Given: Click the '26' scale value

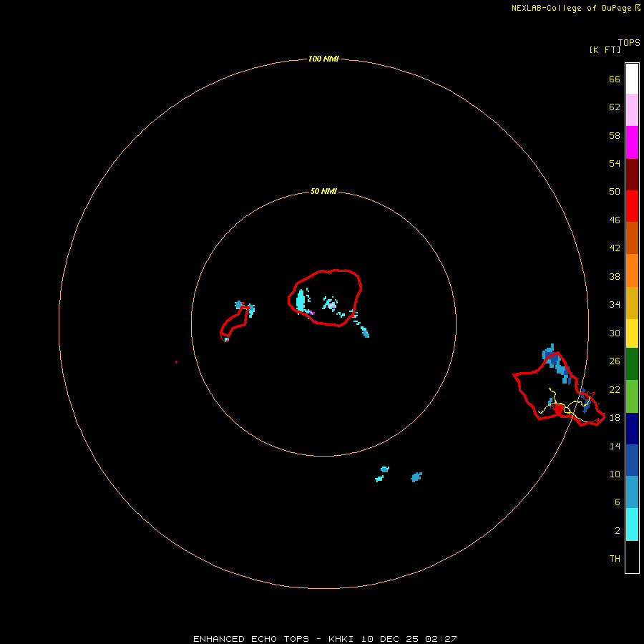Looking at the screenshot, I should tap(615, 361).
